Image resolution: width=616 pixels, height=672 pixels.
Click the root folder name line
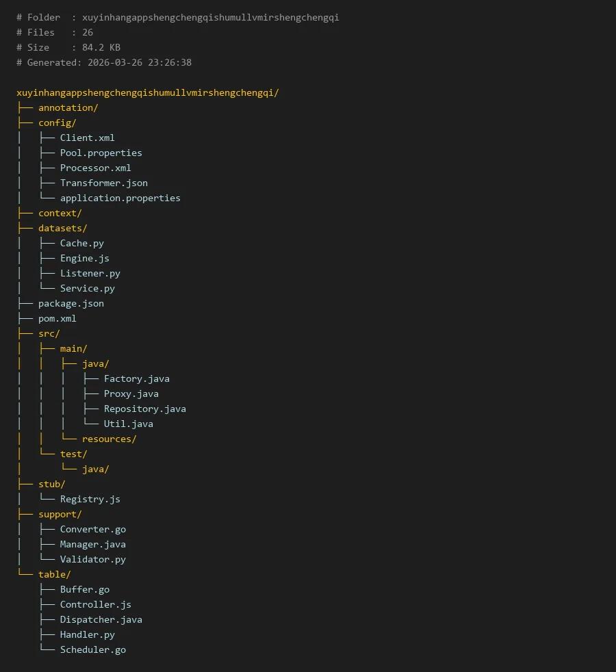[x=147, y=92]
